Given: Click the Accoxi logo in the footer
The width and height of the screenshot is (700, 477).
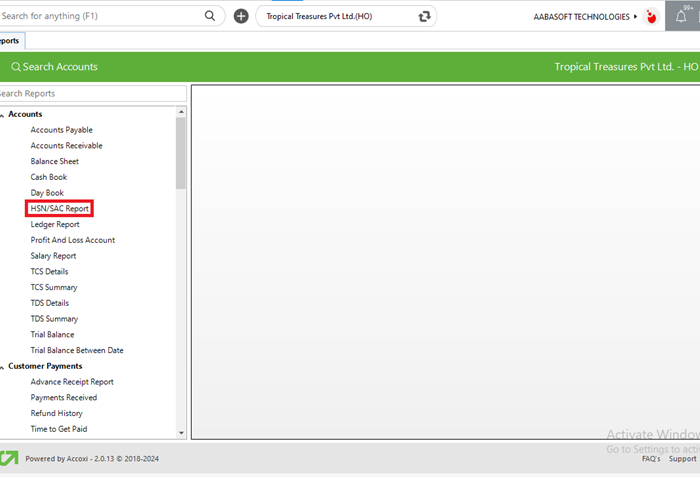Looking at the screenshot, I should click(9, 458).
